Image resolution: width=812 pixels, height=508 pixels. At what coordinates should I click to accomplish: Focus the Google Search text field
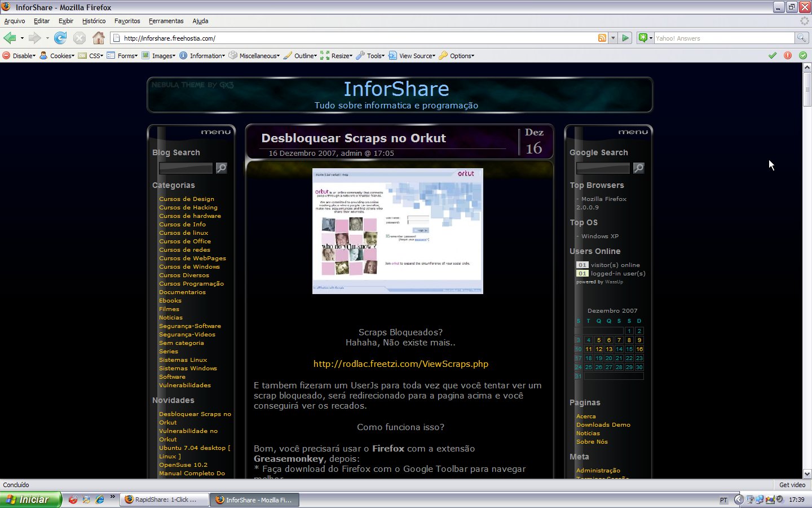coord(603,168)
